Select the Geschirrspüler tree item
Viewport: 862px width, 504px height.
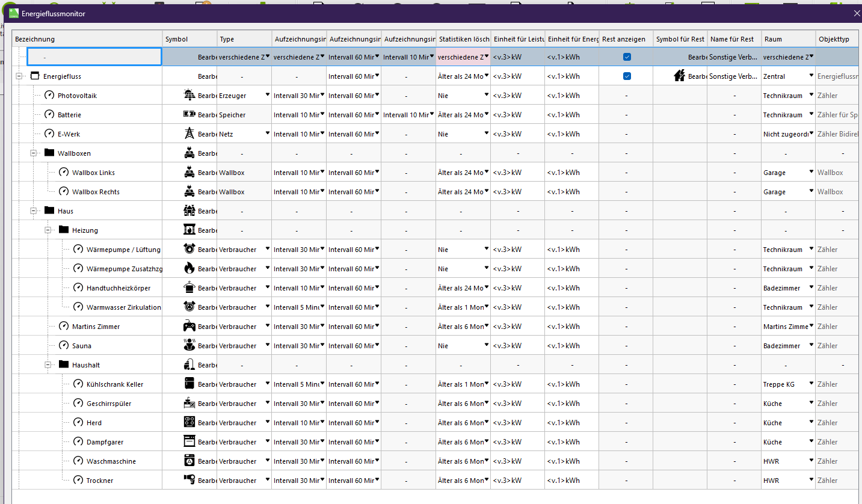(109, 404)
